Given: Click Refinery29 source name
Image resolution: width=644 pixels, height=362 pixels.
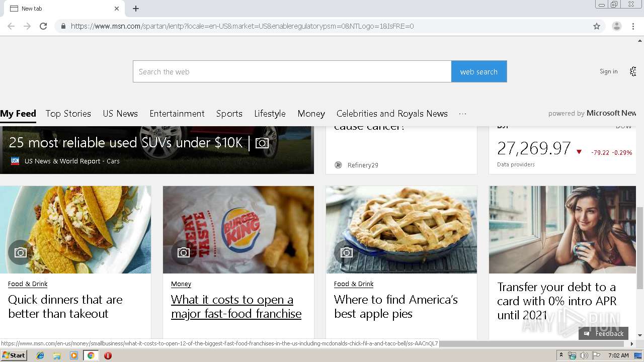Looking at the screenshot, I should coord(363,165).
